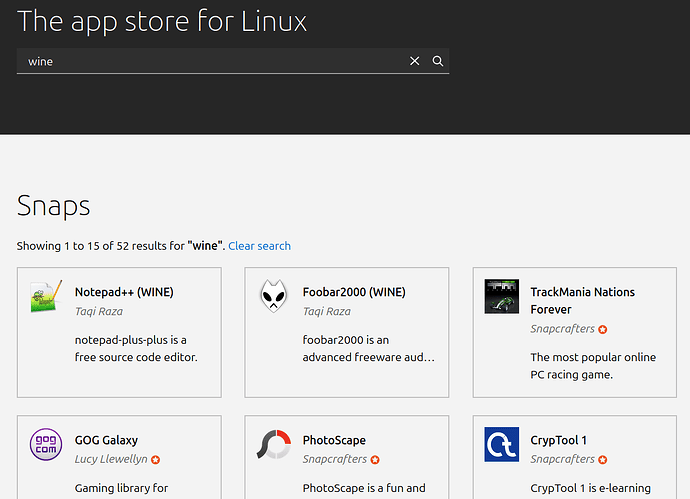Open the PhotoScape snap title
This screenshot has height=499, width=690.
click(334, 440)
